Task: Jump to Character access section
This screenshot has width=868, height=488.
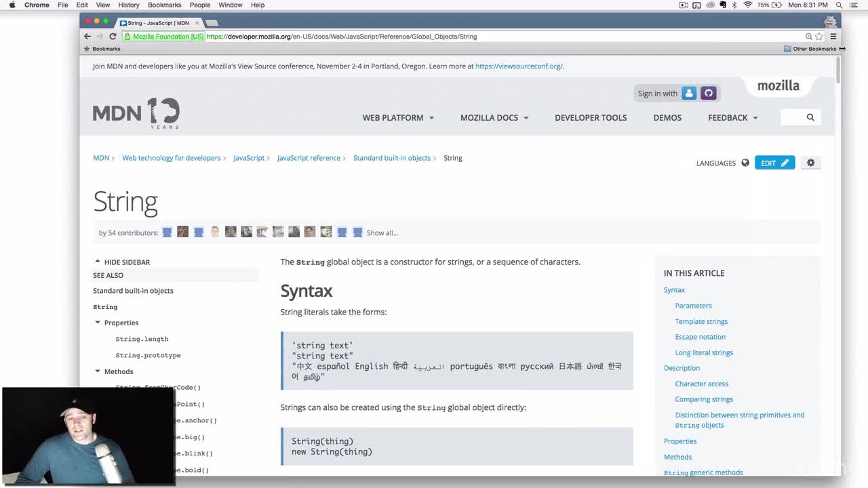Action: click(x=701, y=384)
